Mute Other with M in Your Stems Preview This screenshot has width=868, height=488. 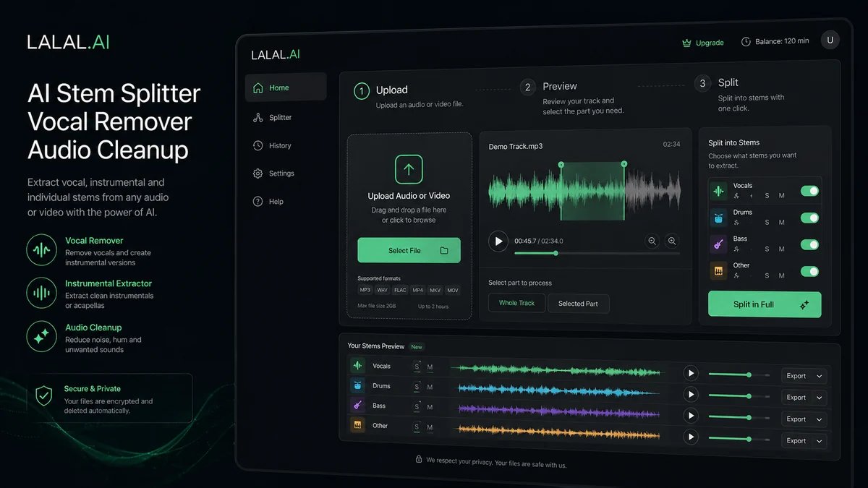click(430, 427)
